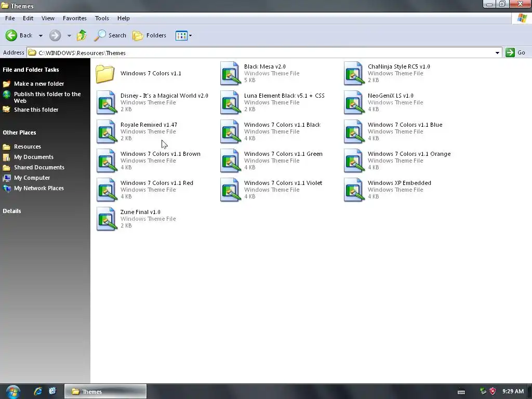Select Windows 7 Colors v1.1 Blue theme icon
The image size is (532, 399).
(x=354, y=131)
